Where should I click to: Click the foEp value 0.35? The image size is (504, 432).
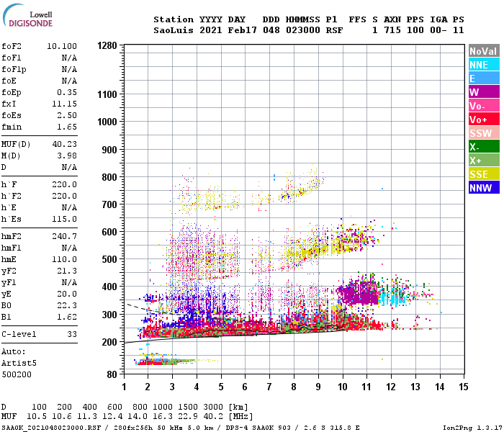pyautogui.click(x=67, y=93)
